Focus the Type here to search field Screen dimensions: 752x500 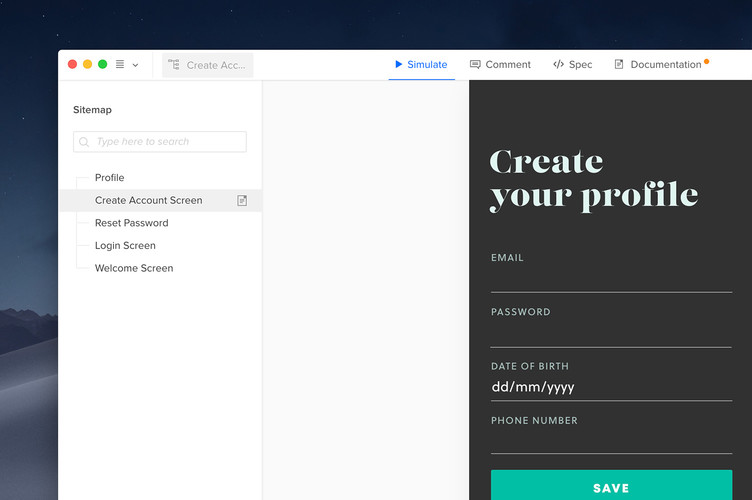click(160, 142)
